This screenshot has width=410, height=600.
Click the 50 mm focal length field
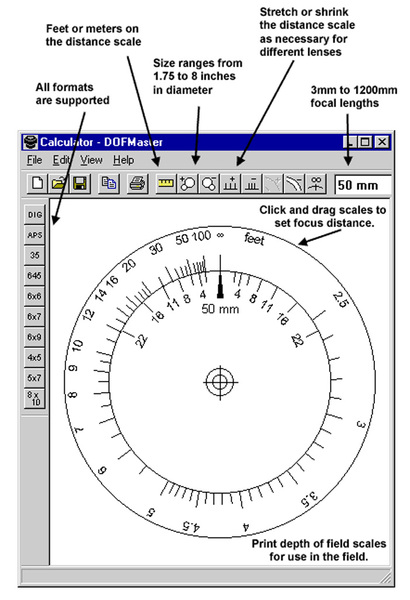pos(363,185)
